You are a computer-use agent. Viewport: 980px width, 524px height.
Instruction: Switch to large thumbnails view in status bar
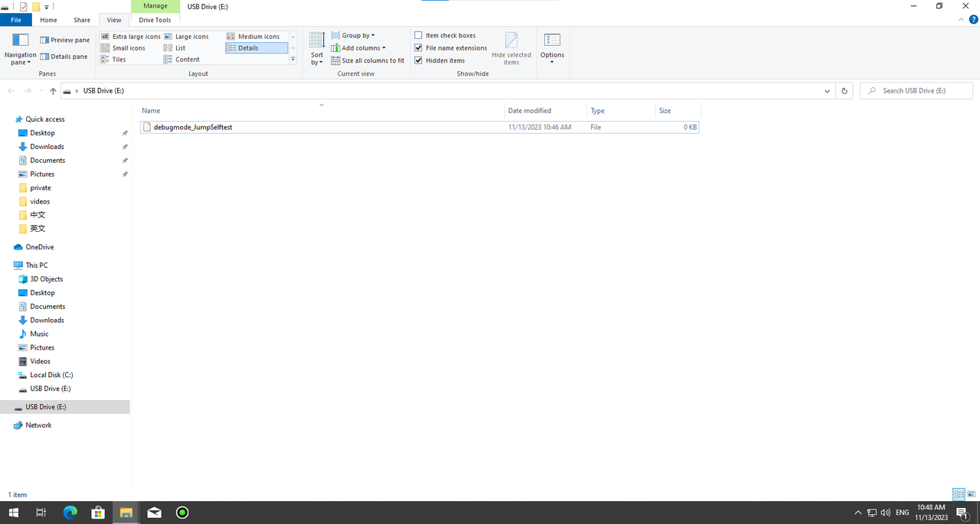click(x=971, y=495)
